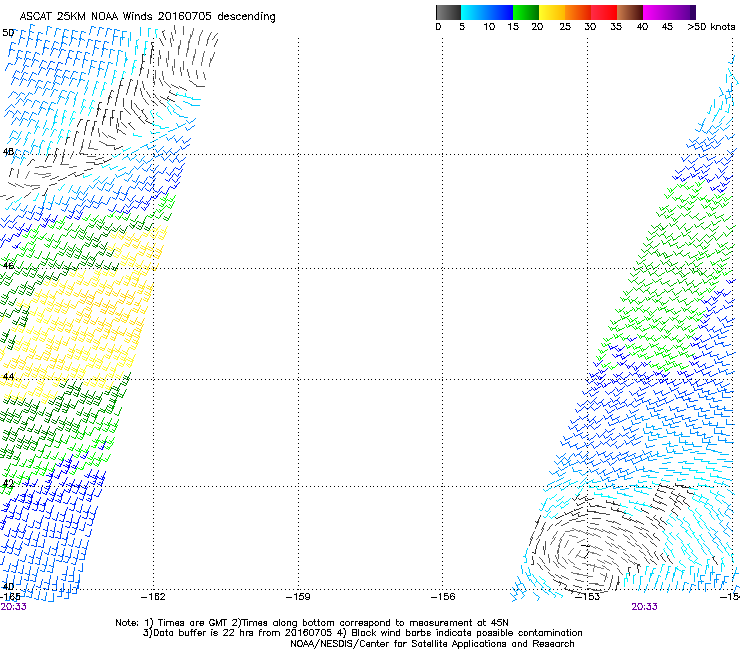The width and height of the screenshot is (740, 650).
Task: Click the longitude label -162
Action: point(153,597)
